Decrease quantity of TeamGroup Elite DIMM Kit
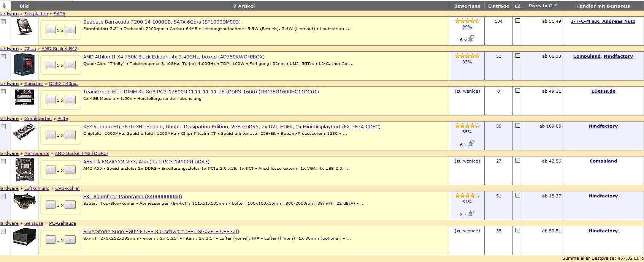Image resolution: width=644 pixels, height=262 pixels. pos(51,100)
